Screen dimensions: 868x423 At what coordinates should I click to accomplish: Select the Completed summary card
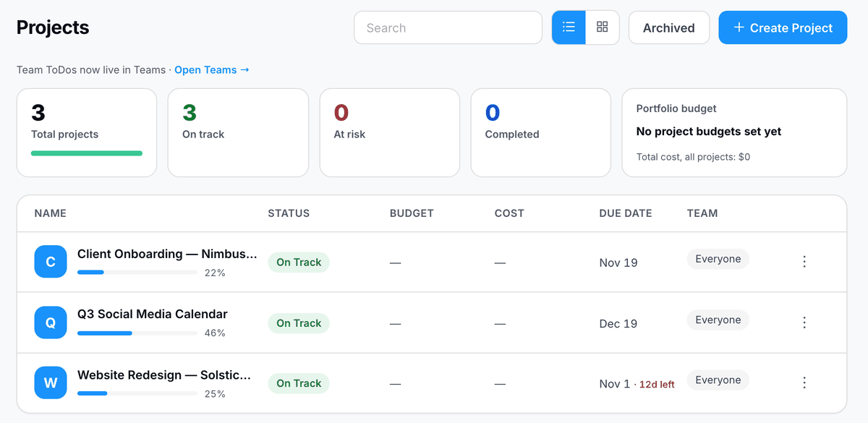click(541, 132)
